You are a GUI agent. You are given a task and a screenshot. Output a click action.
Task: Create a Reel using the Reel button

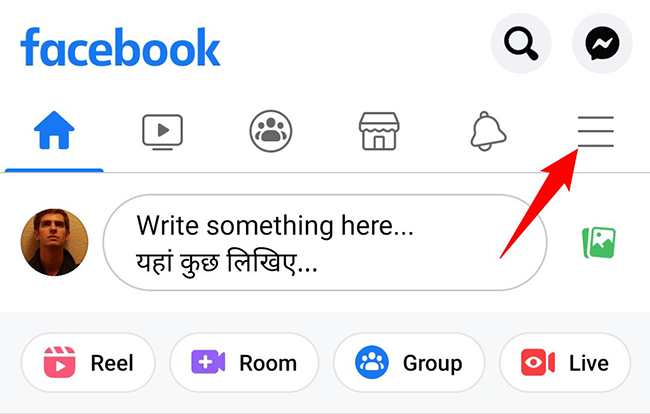coord(88,363)
